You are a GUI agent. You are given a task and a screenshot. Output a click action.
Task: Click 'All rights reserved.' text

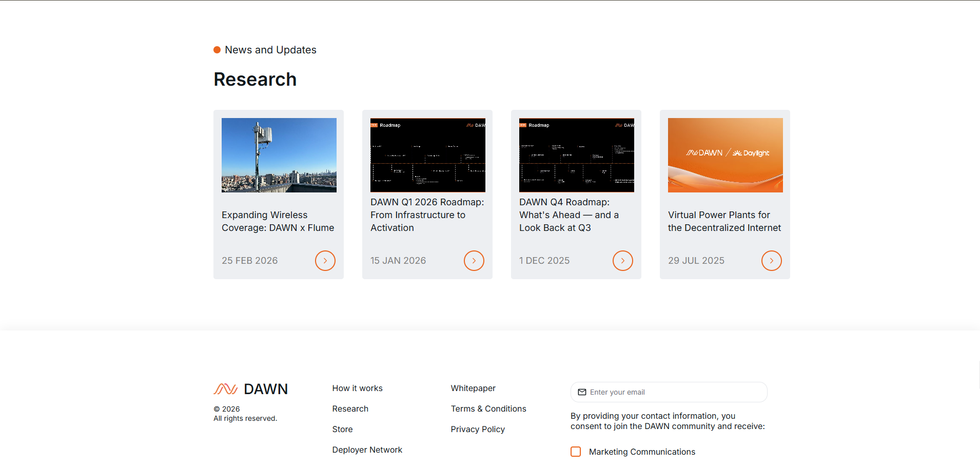[x=245, y=418]
